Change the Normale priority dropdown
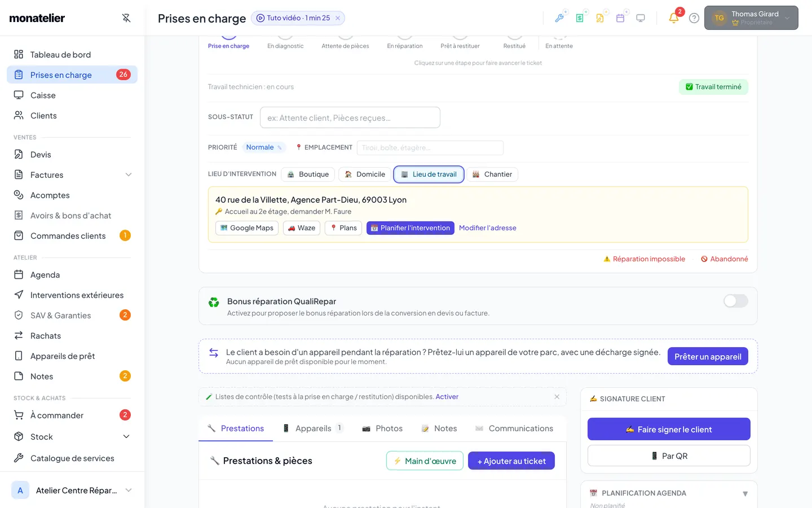The image size is (812, 508). pyautogui.click(x=264, y=147)
